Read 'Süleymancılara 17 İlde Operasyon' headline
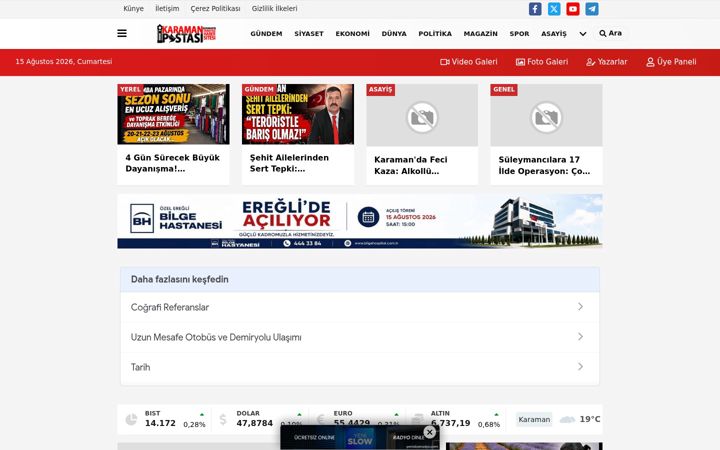 coord(544,165)
